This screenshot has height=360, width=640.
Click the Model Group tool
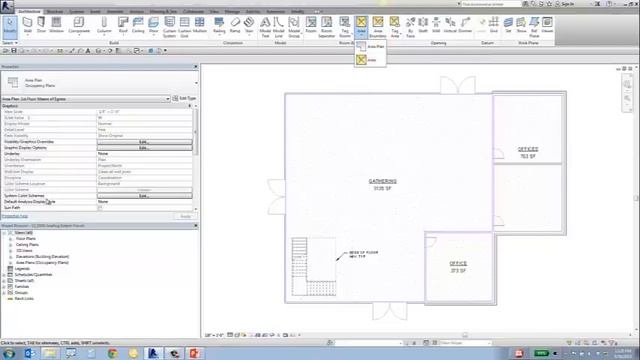pyautogui.click(x=294, y=27)
